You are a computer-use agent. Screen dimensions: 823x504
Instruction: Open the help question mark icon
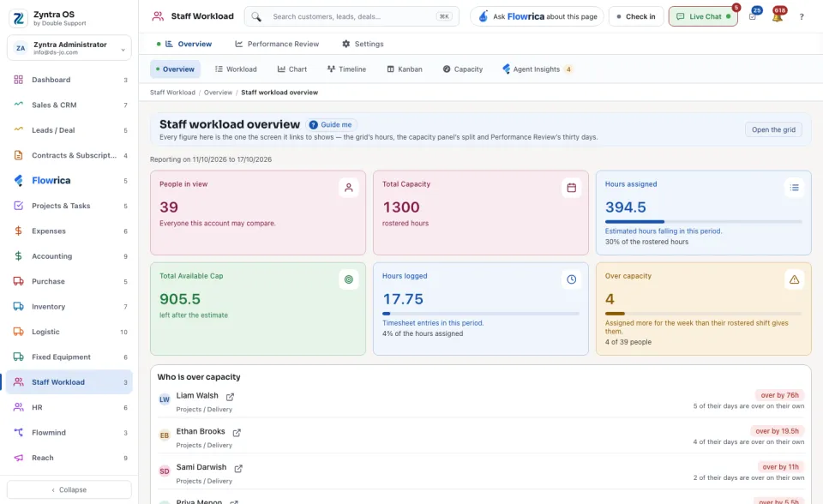[802, 17]
